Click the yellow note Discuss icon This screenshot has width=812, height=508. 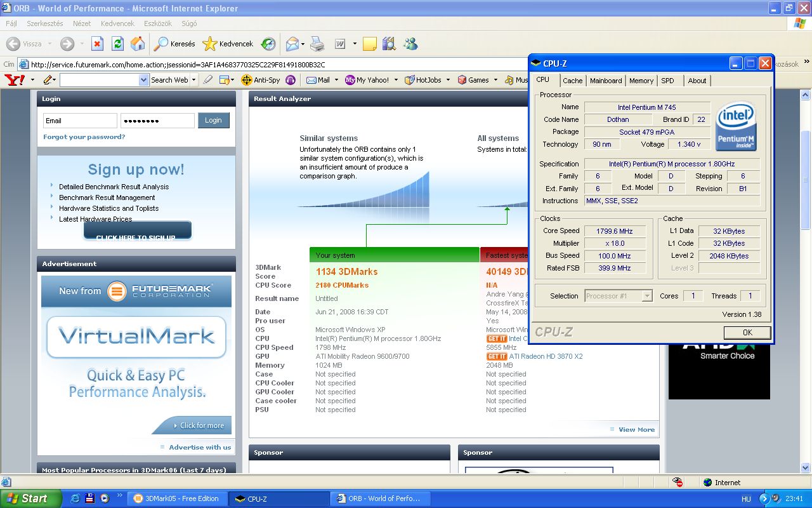[369, 44]
